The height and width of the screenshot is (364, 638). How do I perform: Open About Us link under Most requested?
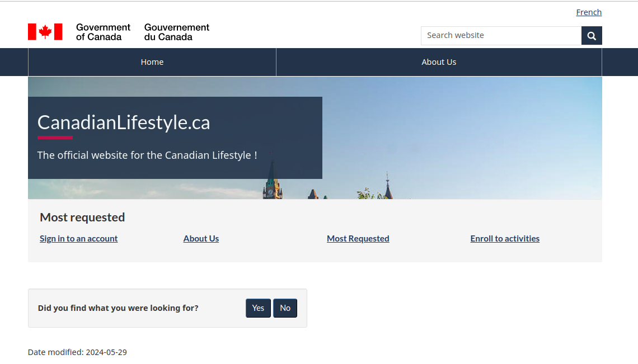click(201, 239)
